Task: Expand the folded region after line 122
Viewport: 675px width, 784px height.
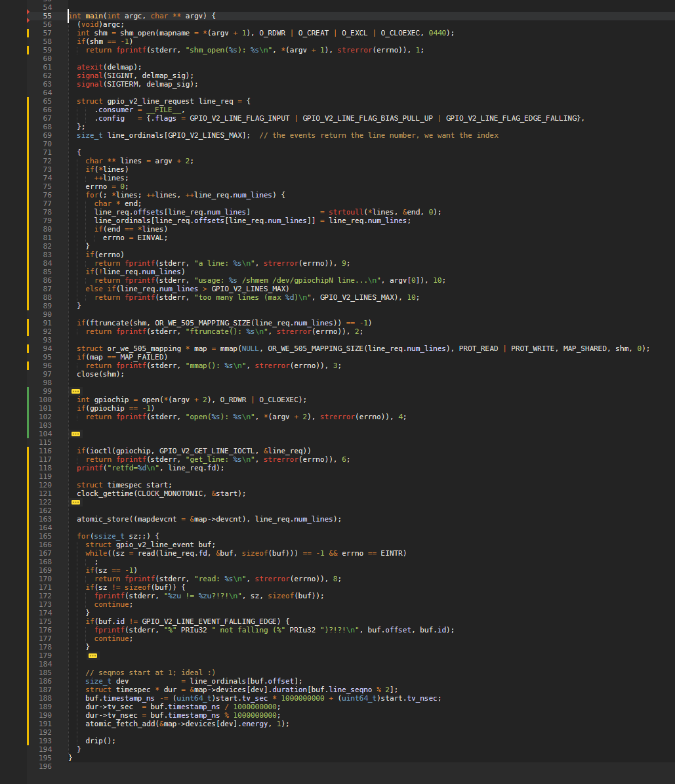Action: coord(75,502)
